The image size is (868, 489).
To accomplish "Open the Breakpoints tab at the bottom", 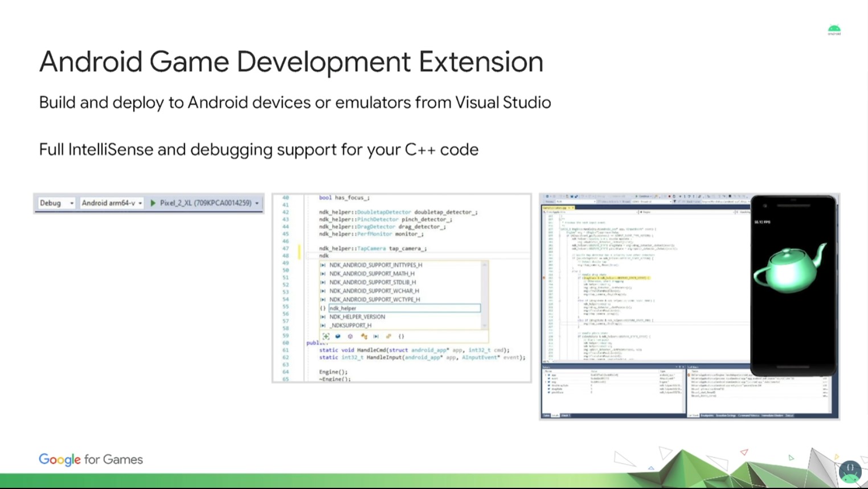I will click(707, 415).
